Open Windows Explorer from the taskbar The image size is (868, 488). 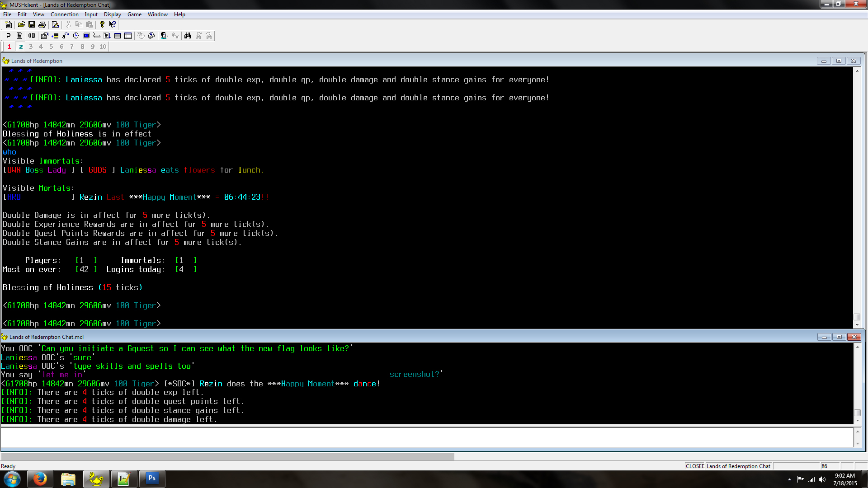tap(68, 479)
